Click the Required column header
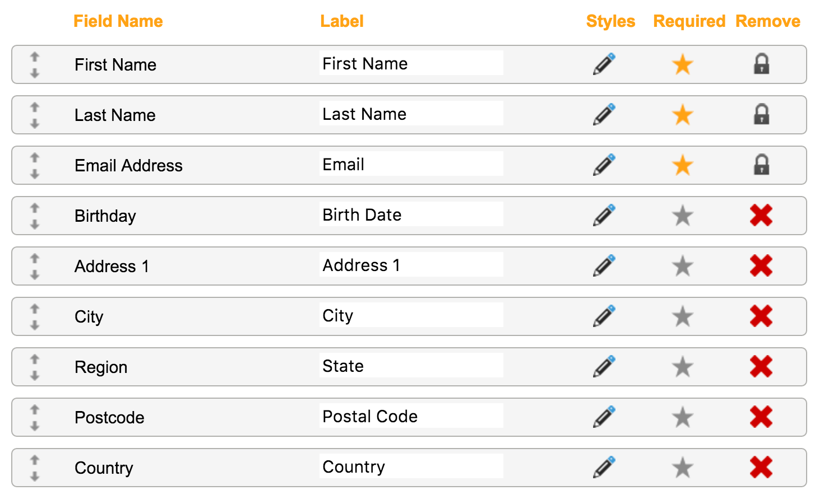Image resolution: width=824 pixels, height=504 pixels. [x=689, y=21]
